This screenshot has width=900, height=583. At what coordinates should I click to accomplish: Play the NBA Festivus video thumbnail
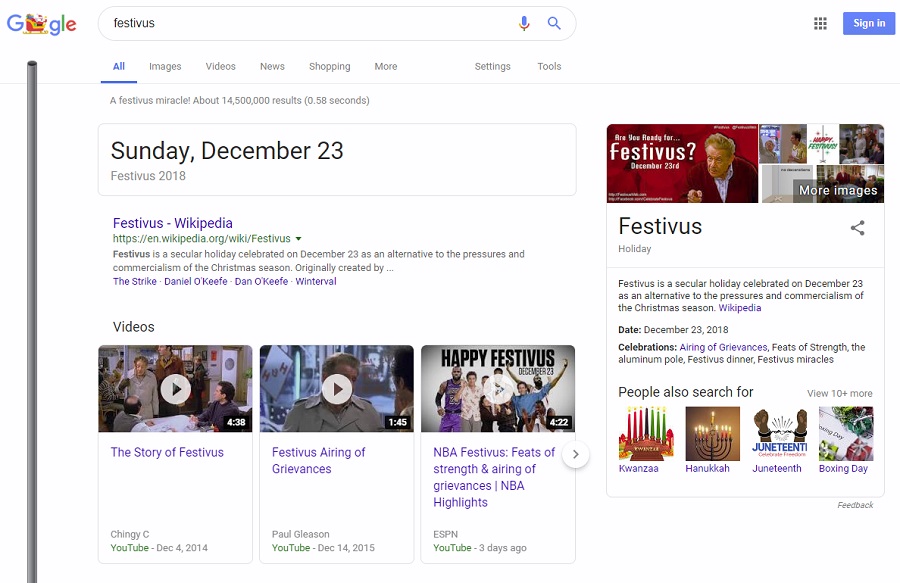click(498, 389)
